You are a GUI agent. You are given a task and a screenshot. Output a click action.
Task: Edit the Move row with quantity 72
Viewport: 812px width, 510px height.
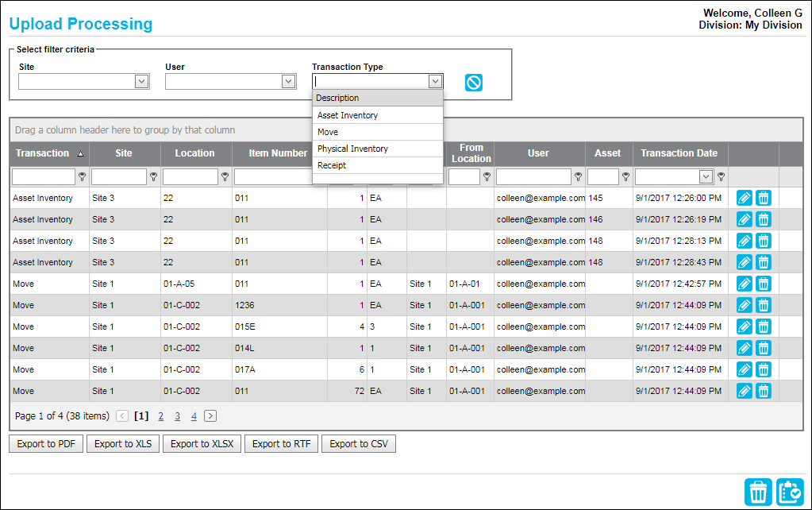745,391
